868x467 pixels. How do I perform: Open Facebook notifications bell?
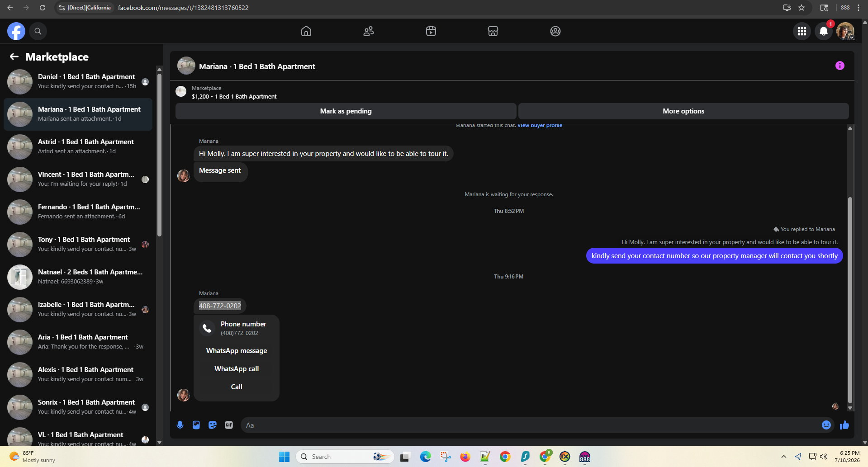(824, 31)
